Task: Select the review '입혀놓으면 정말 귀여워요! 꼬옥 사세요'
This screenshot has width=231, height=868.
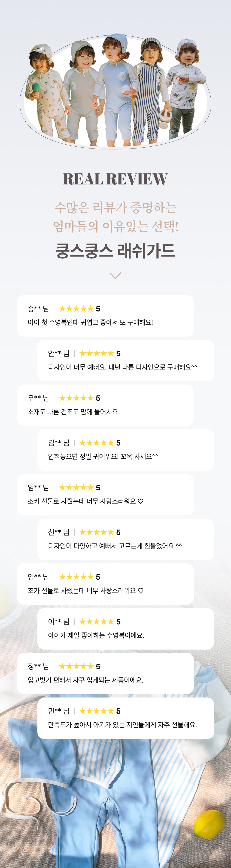Action: pyautogui.click(x=103, y=457)
